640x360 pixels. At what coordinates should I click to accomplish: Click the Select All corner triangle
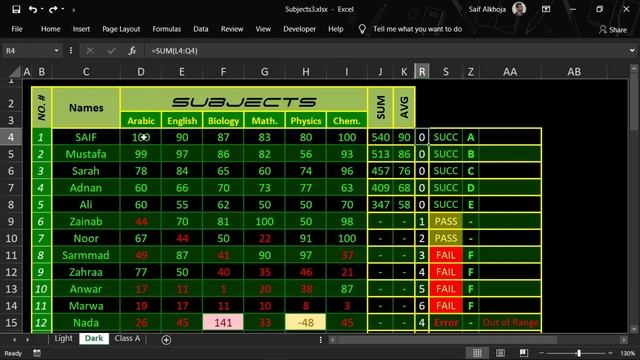[15, 72]
